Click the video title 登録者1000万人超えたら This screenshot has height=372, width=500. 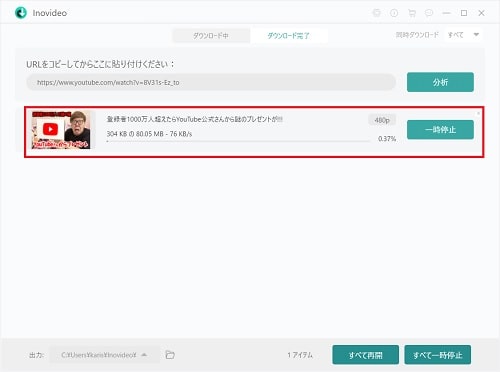click(x=195, y=119)
